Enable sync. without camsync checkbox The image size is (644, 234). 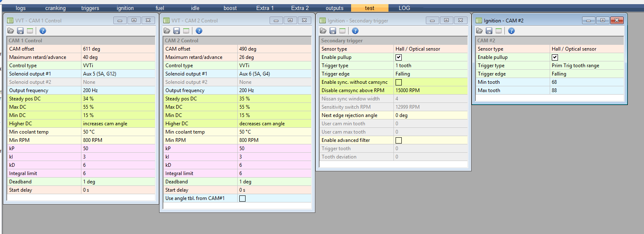tap(398, 82)
